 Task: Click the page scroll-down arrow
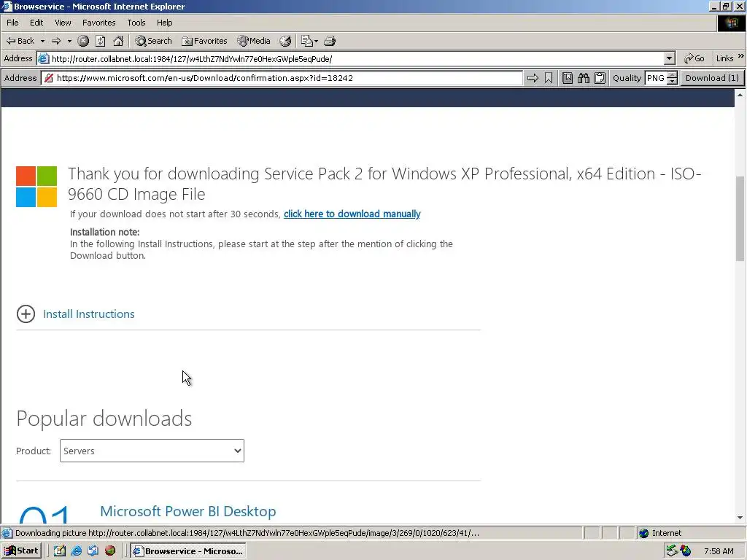740,518
